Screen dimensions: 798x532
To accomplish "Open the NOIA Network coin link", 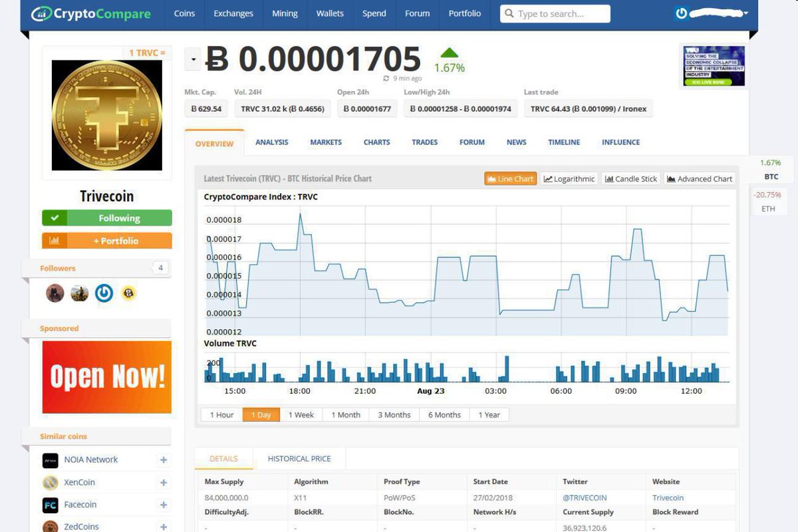I will (90, 460).
